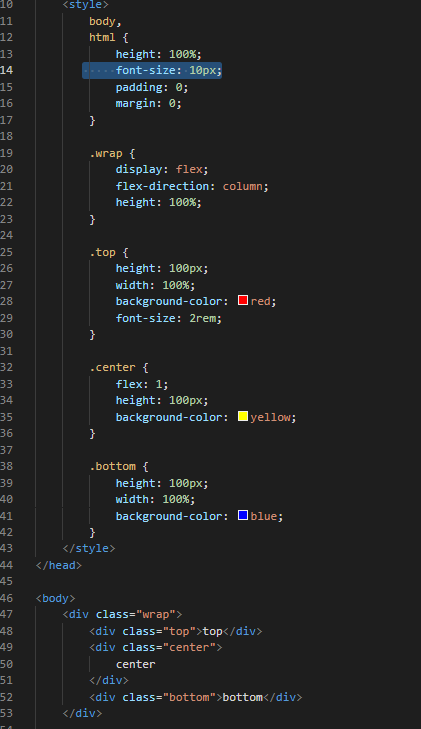Click the closing </style> tag
The image size is (421, 729).
click(89, 548)
